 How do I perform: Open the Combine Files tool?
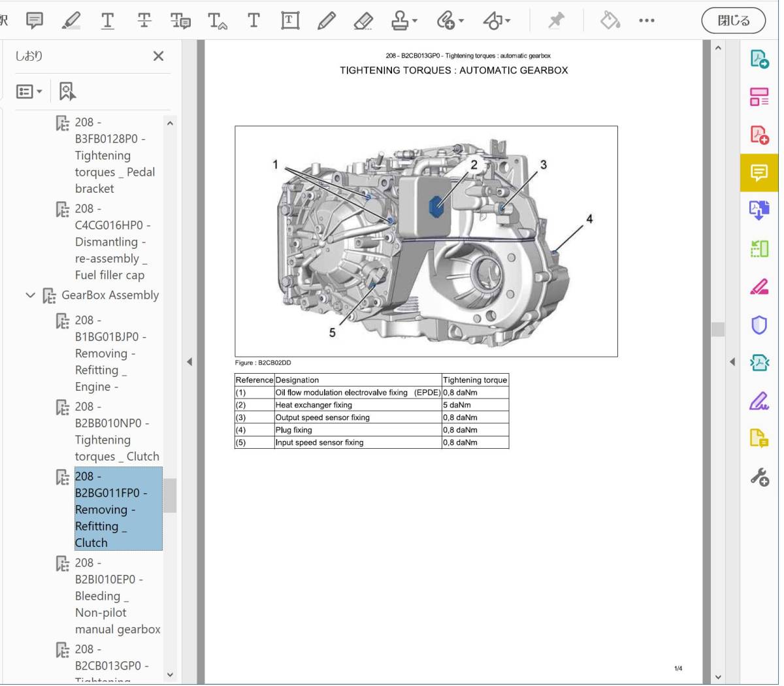point(759,210)
